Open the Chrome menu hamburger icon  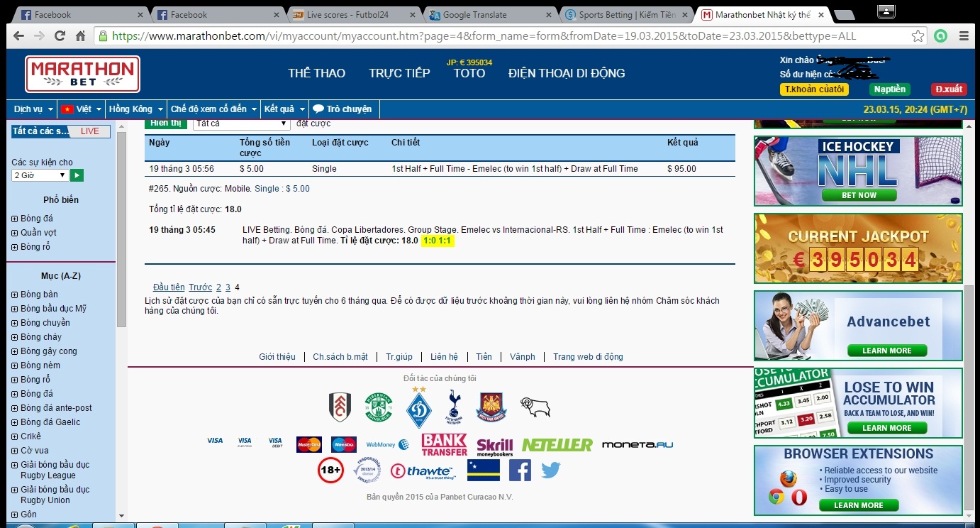pos(964,36)
